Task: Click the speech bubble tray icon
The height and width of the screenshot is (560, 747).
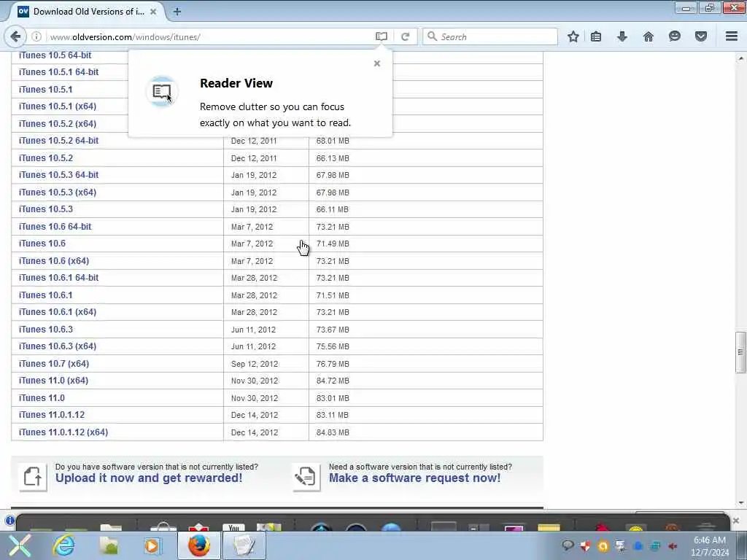Action: 568,545
